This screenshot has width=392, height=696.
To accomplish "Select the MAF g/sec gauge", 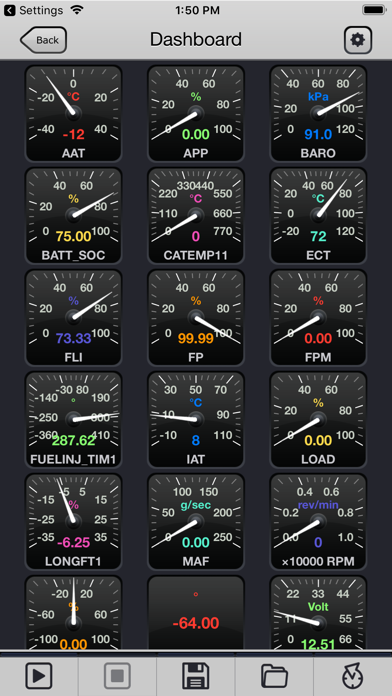I will click(x=196, y=522).
